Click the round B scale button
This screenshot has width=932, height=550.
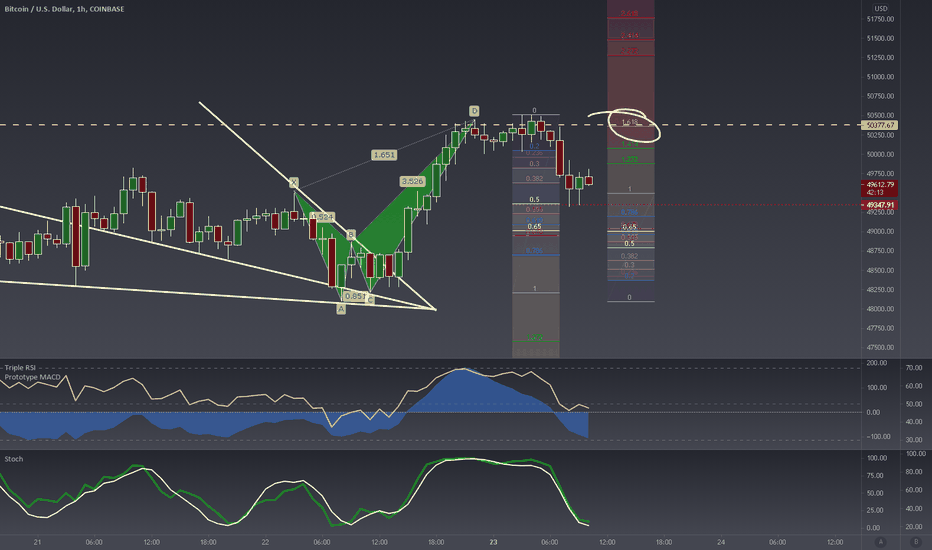point(916,542)
